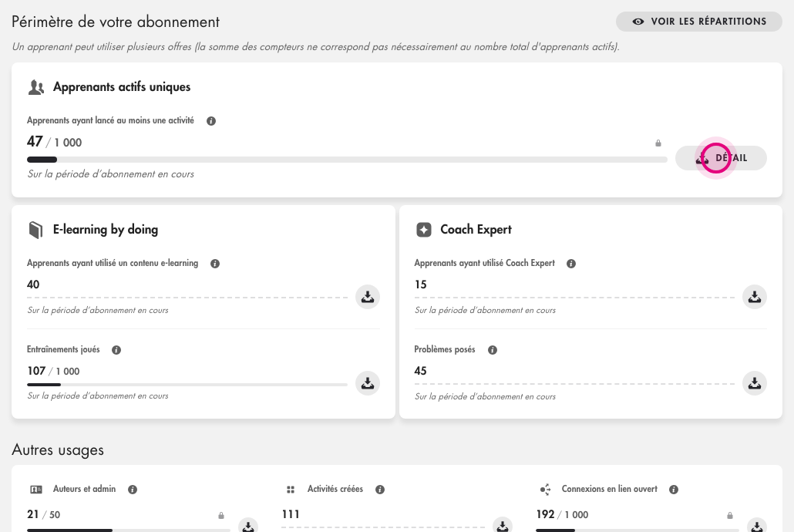Show info for Problèmes posés

tap(493, 350)
